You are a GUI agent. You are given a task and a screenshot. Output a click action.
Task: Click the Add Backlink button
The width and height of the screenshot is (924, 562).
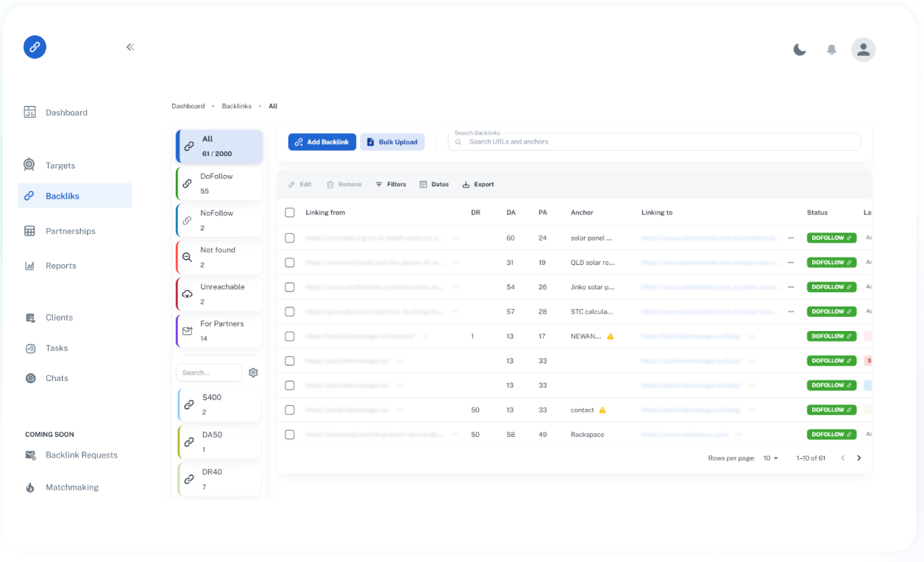click(x=321, y=141)
